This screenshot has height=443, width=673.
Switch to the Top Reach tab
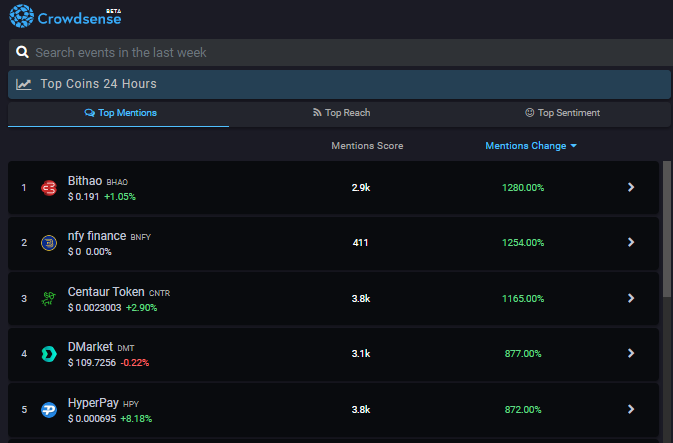point(342,113)
